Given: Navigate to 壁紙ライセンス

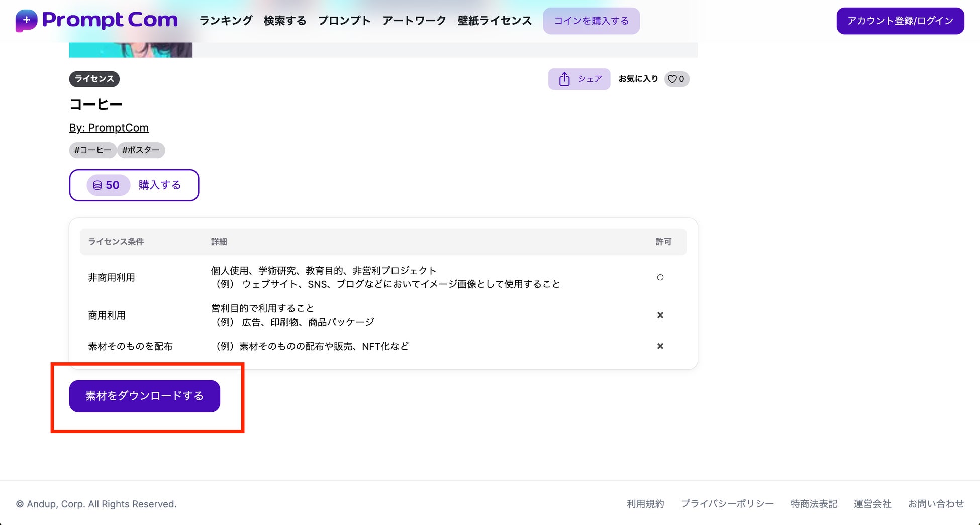Looking at the screenshot, I should 495,21.
